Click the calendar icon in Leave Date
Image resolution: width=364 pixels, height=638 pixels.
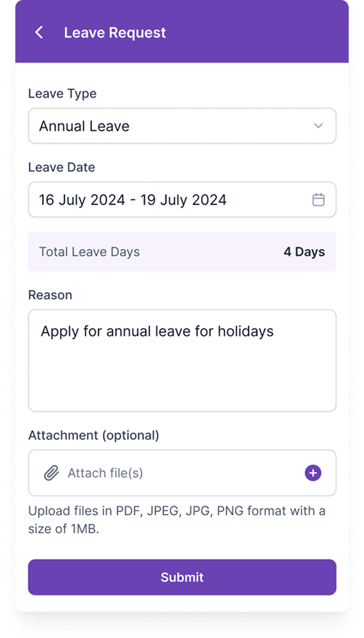pyautogui.click(x=318, y=200)
